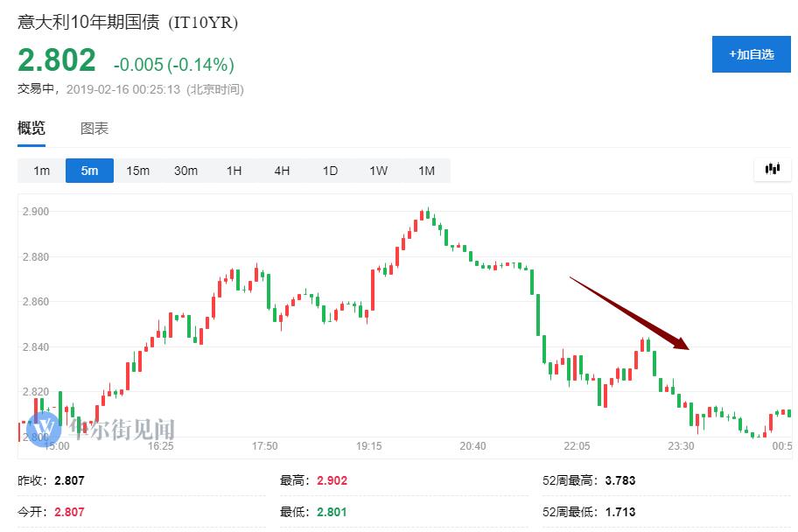
Task: Open the candlestick chart type selector
Action: (772, 169)
